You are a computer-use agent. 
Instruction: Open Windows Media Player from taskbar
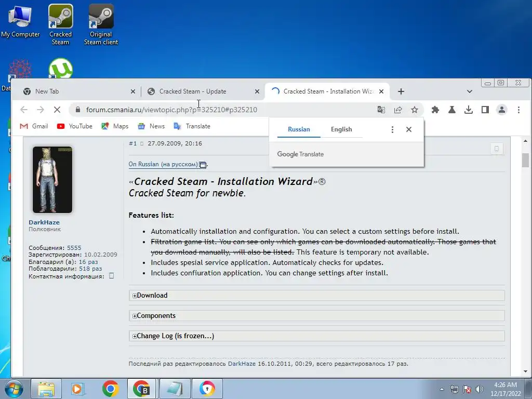pos(78,389)
